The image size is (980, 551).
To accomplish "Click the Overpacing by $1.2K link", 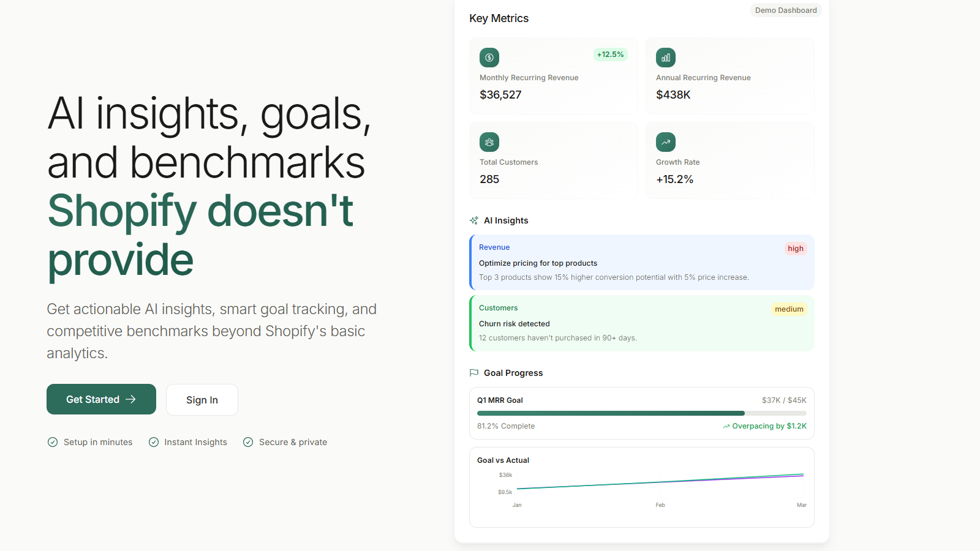I will point(769,425).
